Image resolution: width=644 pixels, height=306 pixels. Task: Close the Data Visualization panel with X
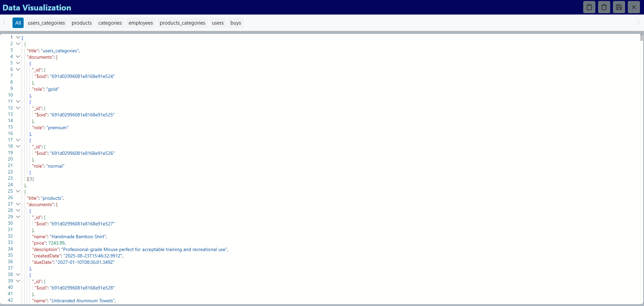coord(634,7)
